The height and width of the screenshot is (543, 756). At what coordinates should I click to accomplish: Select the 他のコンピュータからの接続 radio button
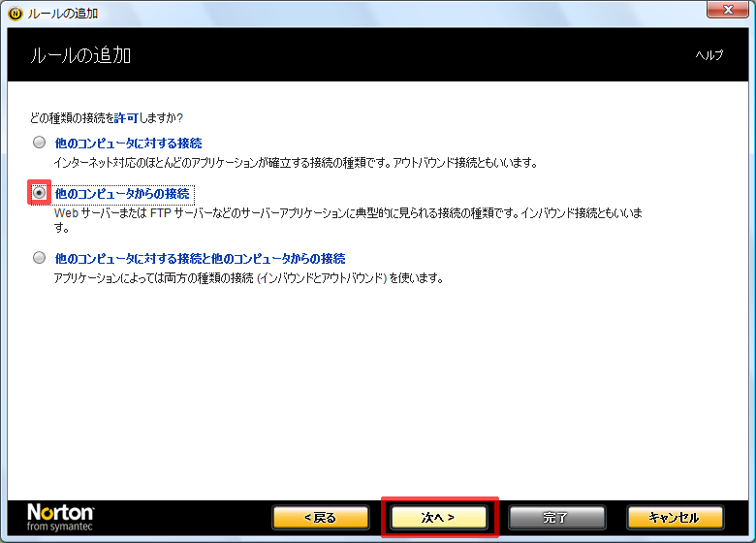[x=39, y=193]
